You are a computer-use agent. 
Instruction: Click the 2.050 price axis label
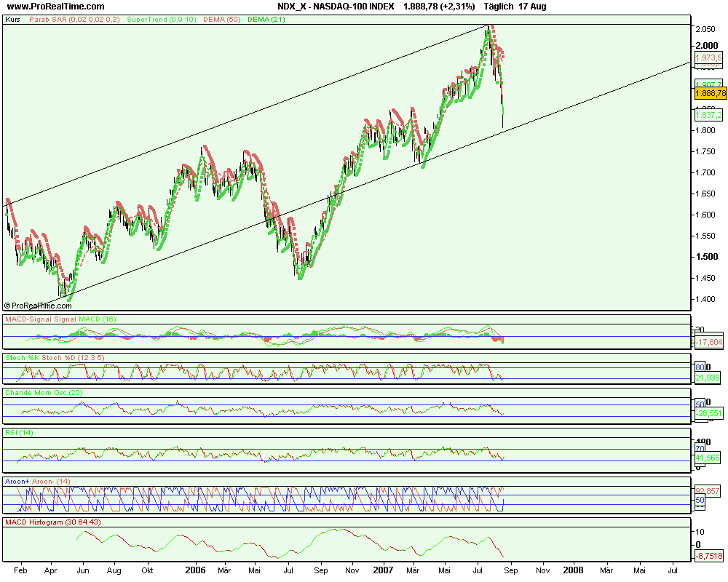(705, 29)
